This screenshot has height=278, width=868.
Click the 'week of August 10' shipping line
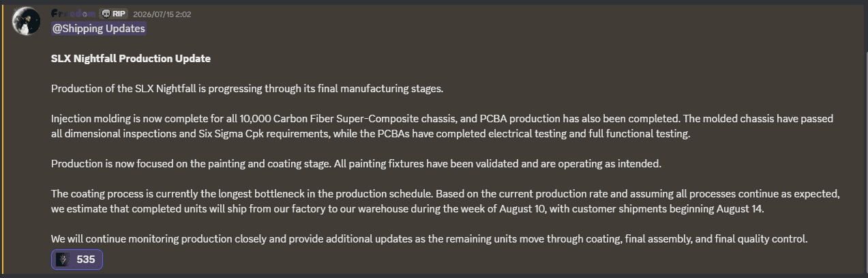tap(408, 209)
